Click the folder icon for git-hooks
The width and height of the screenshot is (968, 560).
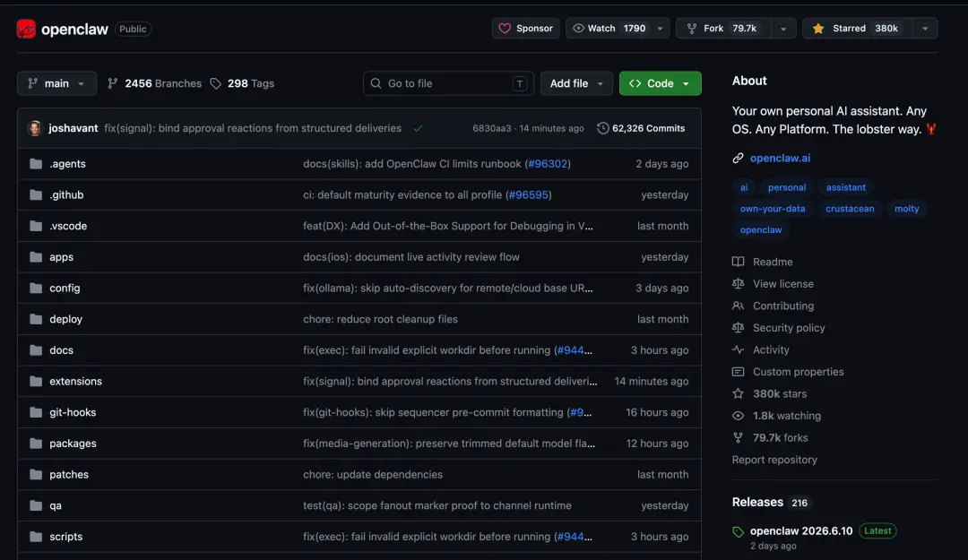36,412
